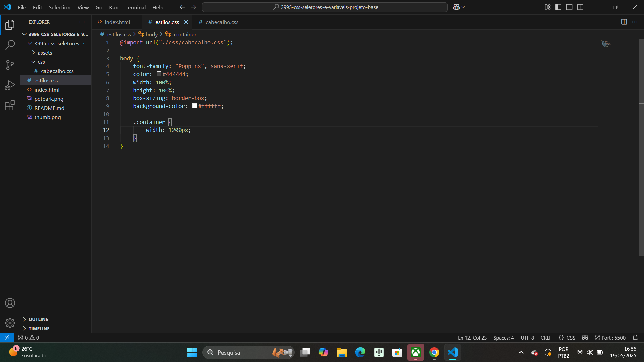Show hidden system tray icons chevron
Viewport: 644px width, 362px height.
click(521, 352)
